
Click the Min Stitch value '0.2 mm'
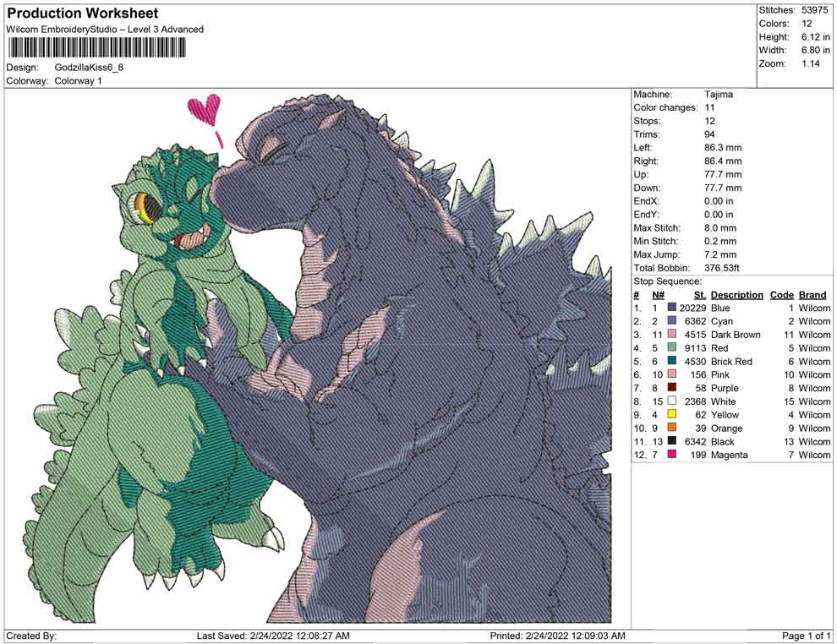point(720,241)
